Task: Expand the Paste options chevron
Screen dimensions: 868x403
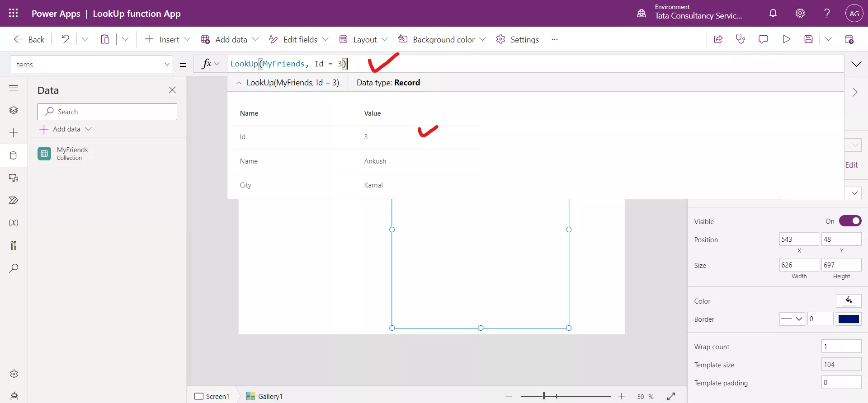Action: click(125, 39)
